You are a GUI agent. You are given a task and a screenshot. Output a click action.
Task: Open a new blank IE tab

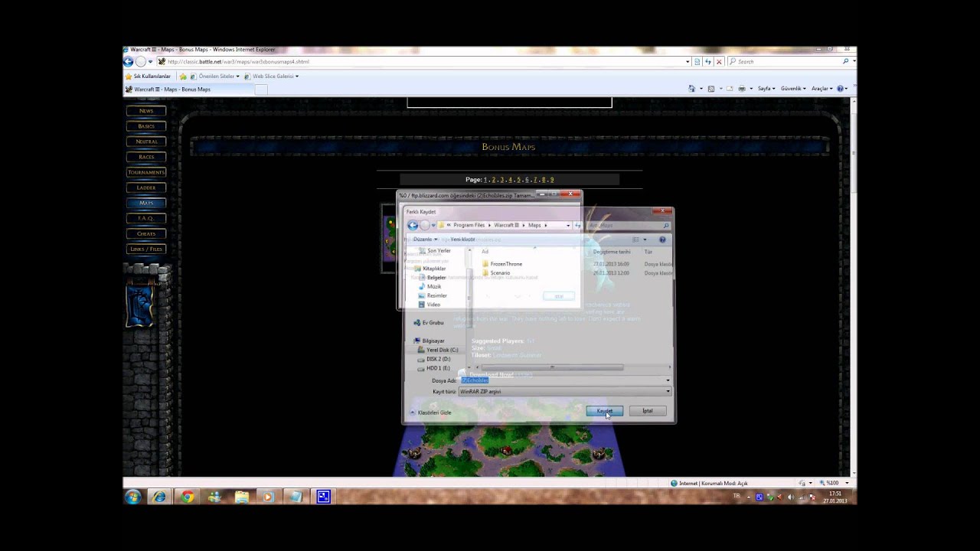click(x=260, y=90)
